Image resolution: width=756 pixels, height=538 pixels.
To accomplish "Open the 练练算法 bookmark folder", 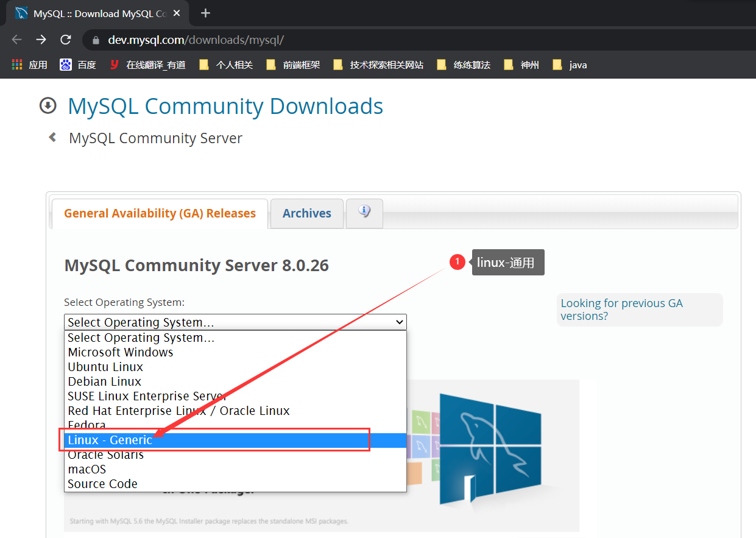I will [464, 65].
